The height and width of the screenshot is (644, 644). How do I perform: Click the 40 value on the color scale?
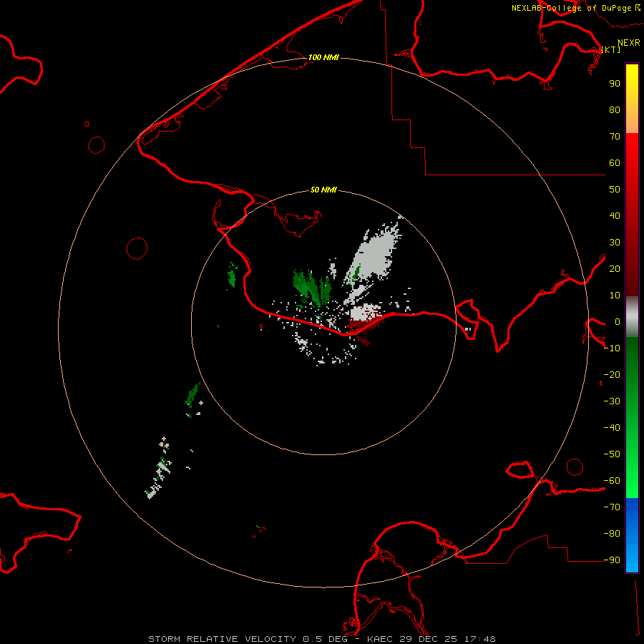click(x=615, y=216)
